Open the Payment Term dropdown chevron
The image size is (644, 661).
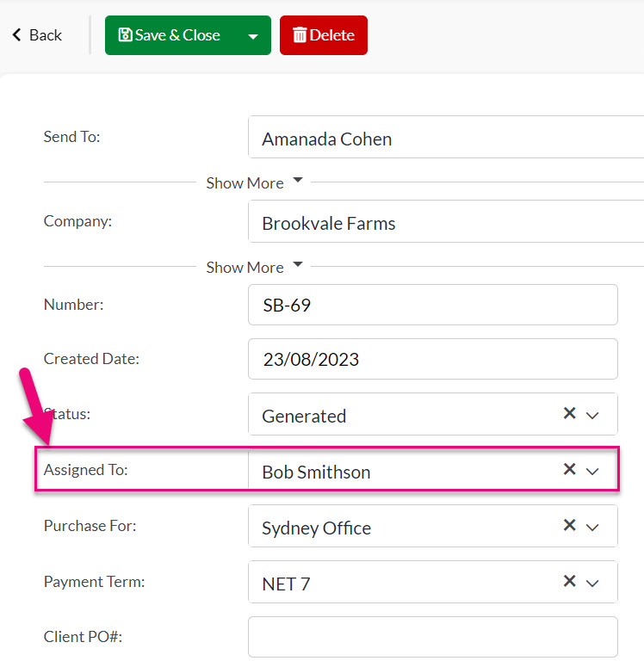pos(592,584)
